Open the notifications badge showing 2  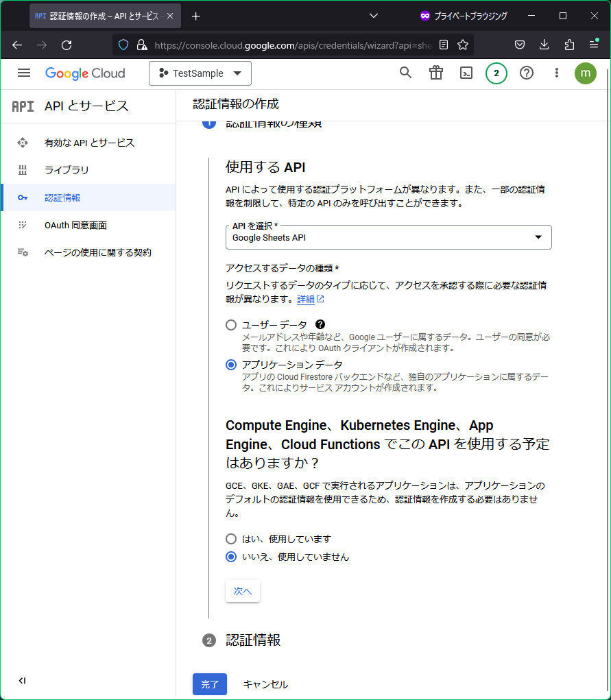click(x=496, y=73)
